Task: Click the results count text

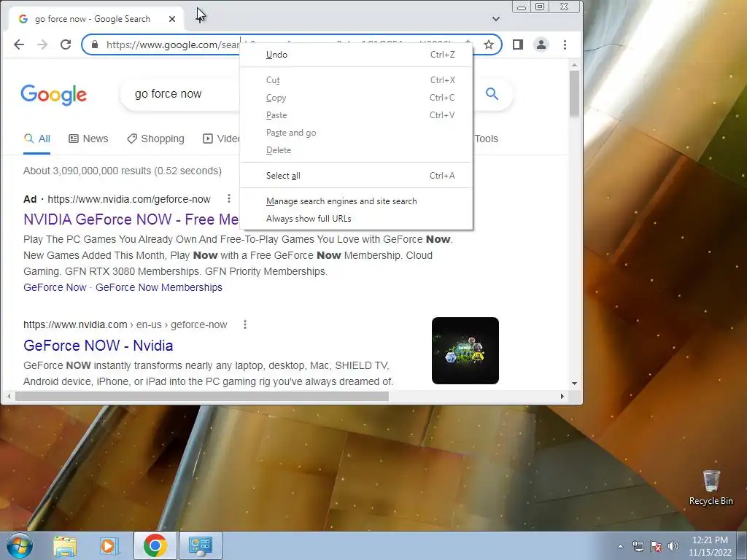Action: [x=123, y=171]
